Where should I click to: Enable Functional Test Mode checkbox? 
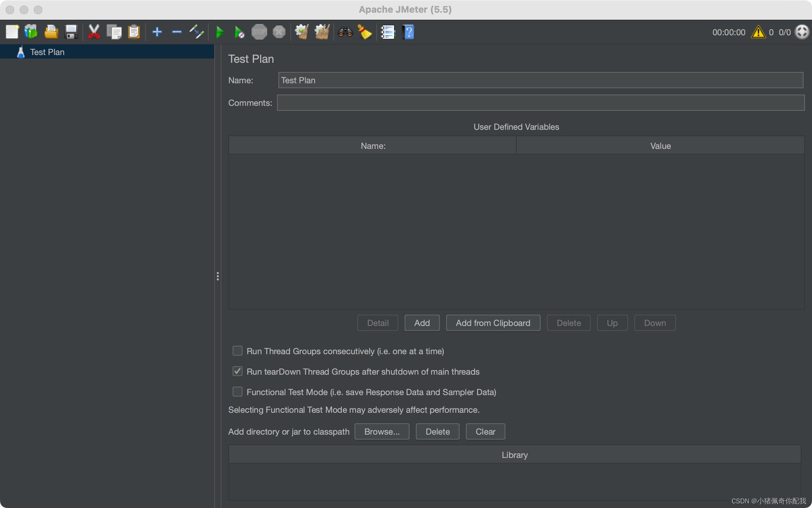[238, 392]
